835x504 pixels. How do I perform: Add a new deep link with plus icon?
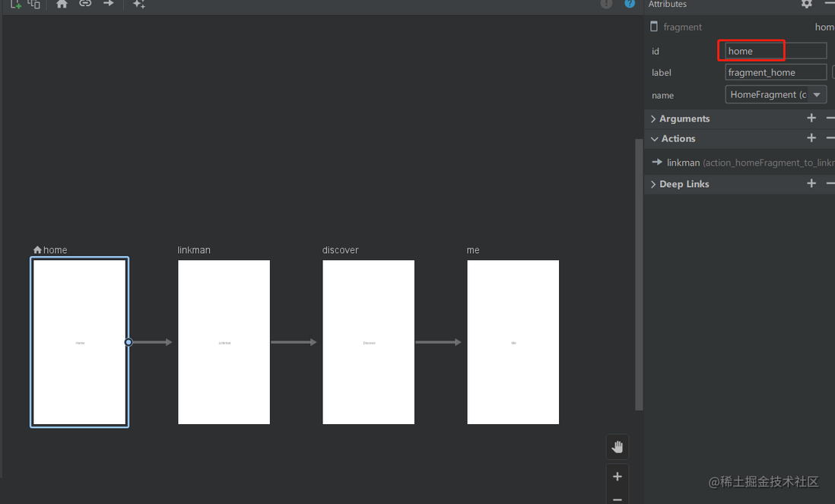click(811, 183)
